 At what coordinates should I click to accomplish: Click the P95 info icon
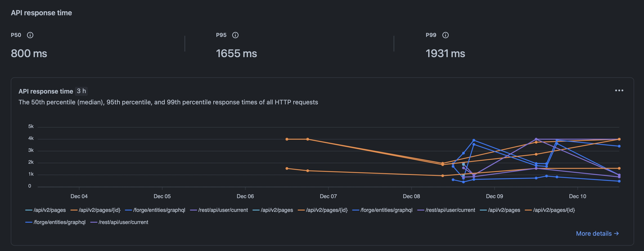(x=235, y=35)
